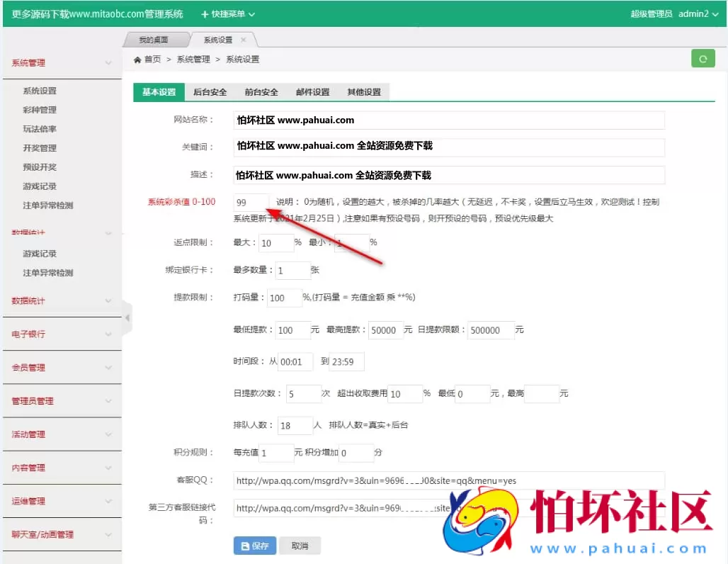
Task: Switch to the 后台安全 tab
Action: click(210, 92)
